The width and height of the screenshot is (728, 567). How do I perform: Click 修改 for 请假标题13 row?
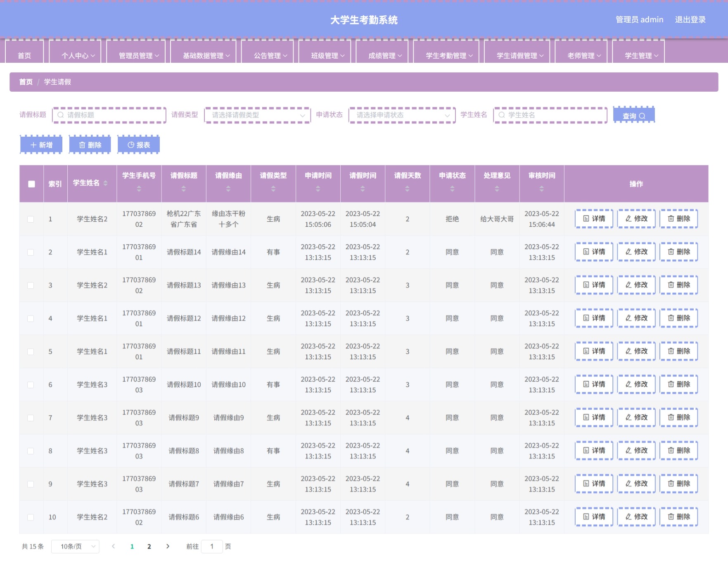[x=636, y=285]
